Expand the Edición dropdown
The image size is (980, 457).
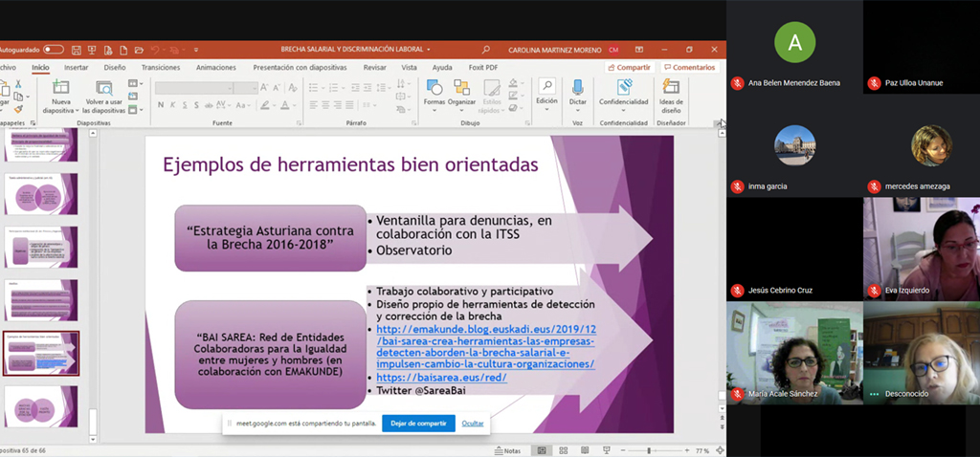point(546,93)
